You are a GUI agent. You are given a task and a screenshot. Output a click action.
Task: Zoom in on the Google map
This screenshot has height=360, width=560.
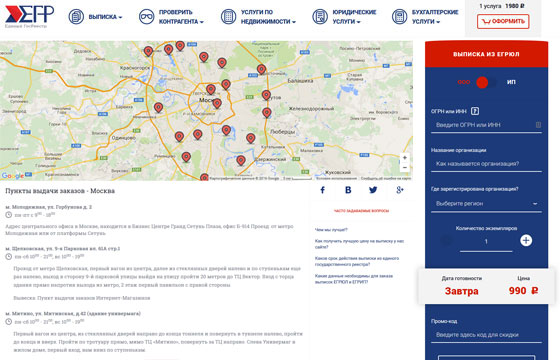pyautogui.click(x=405, y=158)
